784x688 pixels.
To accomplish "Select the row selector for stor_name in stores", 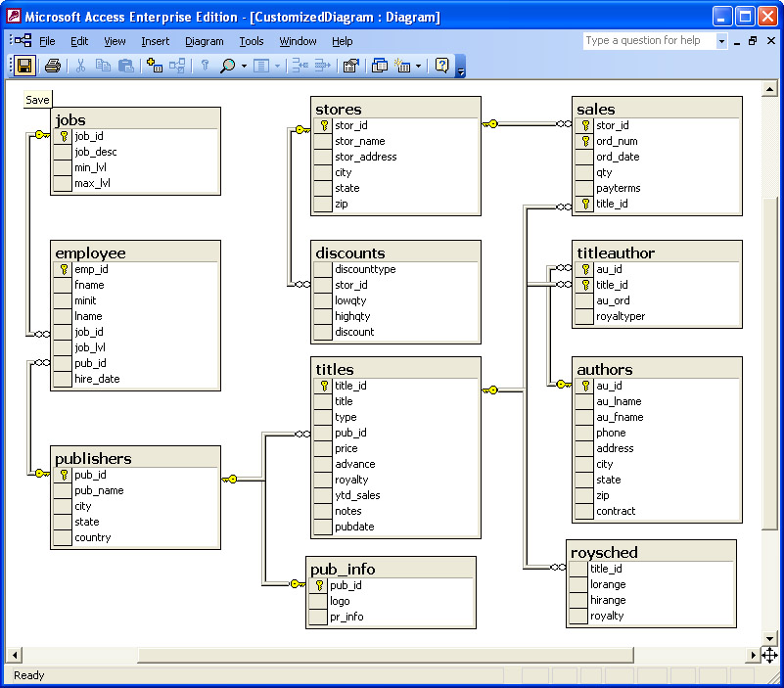I will [x=323, y=141].
